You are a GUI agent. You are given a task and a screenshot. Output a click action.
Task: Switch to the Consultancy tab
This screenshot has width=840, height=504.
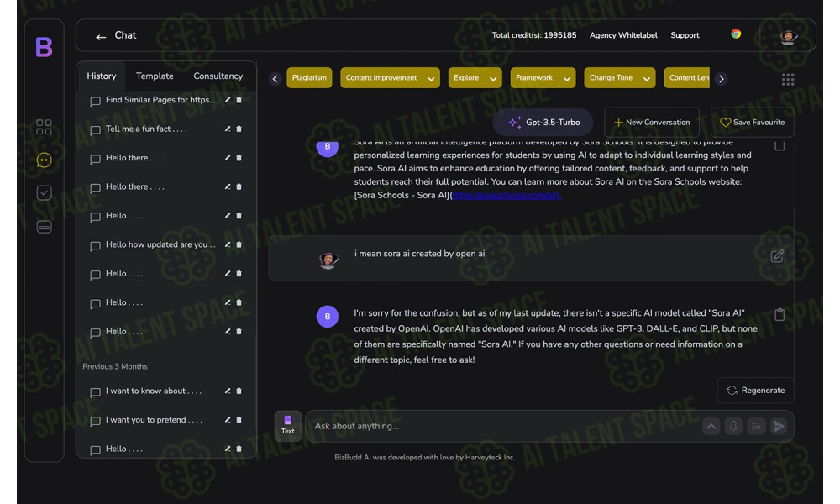(x=218, y=76)
